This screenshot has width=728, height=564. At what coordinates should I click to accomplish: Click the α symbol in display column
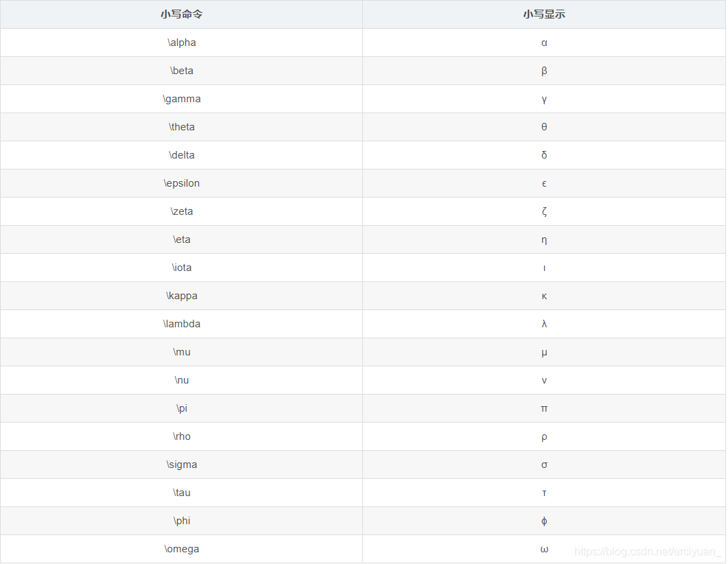point(544,43)
